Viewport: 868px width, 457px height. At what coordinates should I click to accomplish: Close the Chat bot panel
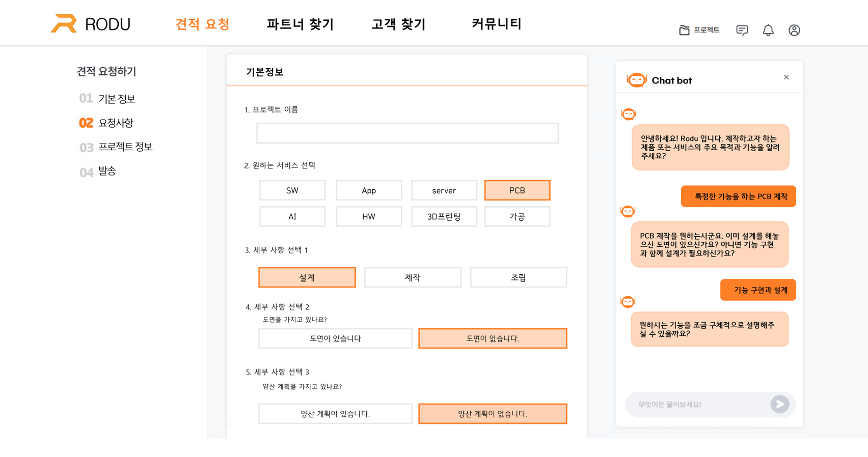tap(786, 77)
